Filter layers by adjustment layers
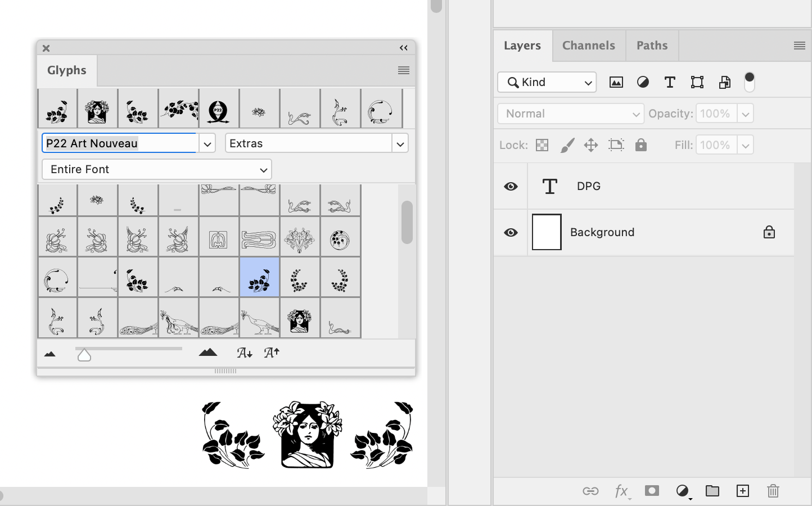 [x=643, y=82]
